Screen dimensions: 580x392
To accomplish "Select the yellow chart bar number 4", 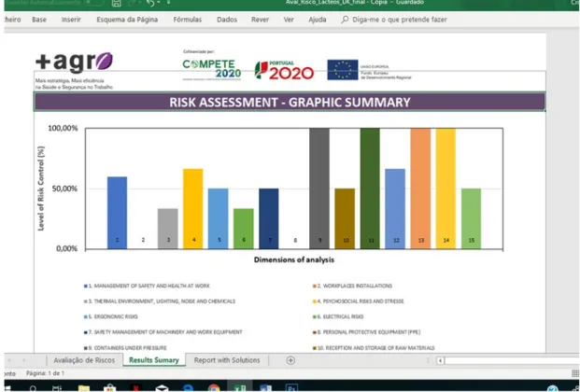I will [193, 209].
